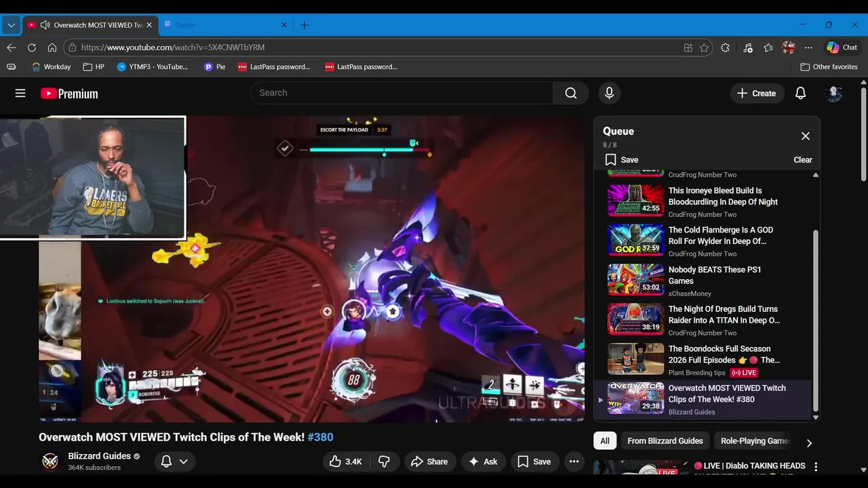The height and width of the screenshot is (488, 868).
Task: Open the Create menu button
Action: pyautogui.click(x=757, y=93)
